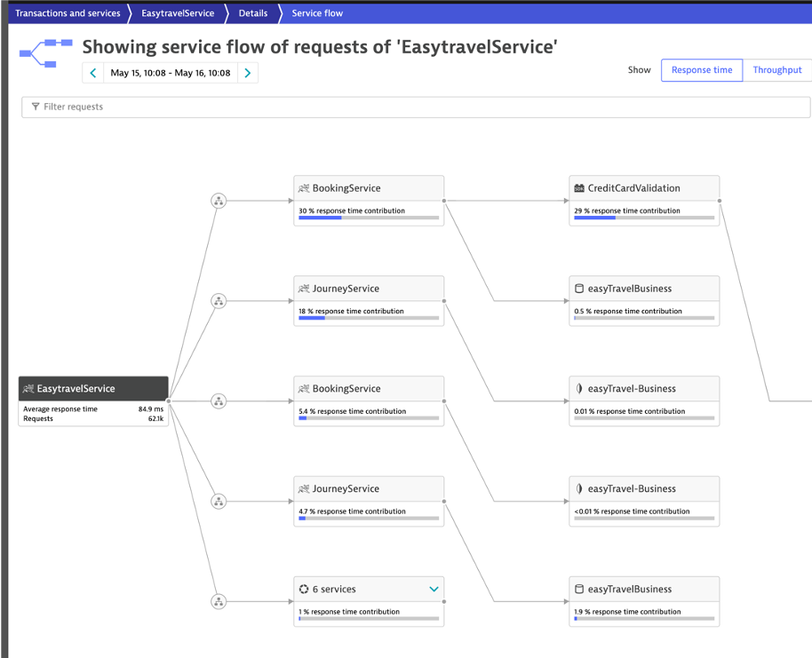Click JourneyService 18 % contribution bar
812x658 pixels.
(369, 318)
